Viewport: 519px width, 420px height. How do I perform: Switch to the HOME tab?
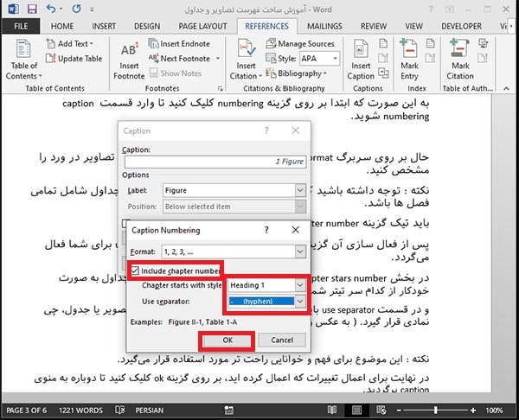click(x=62, y=26)
